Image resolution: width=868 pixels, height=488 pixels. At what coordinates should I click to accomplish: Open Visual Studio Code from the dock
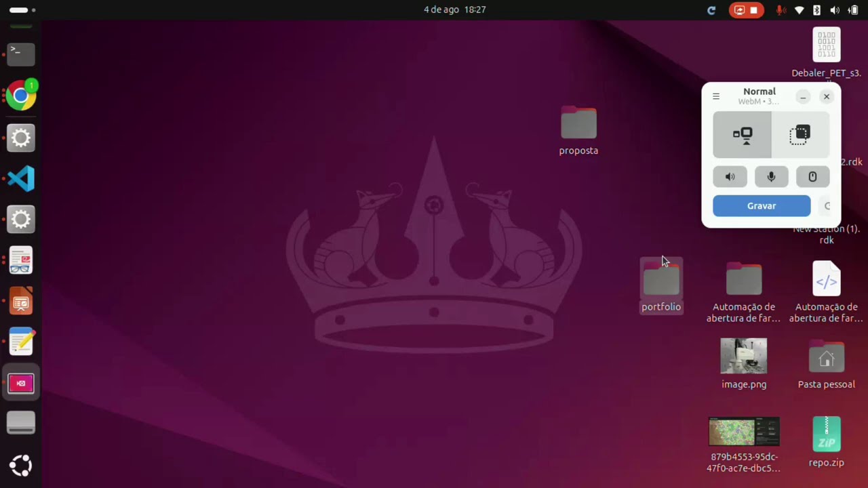[x=21, y=179]
